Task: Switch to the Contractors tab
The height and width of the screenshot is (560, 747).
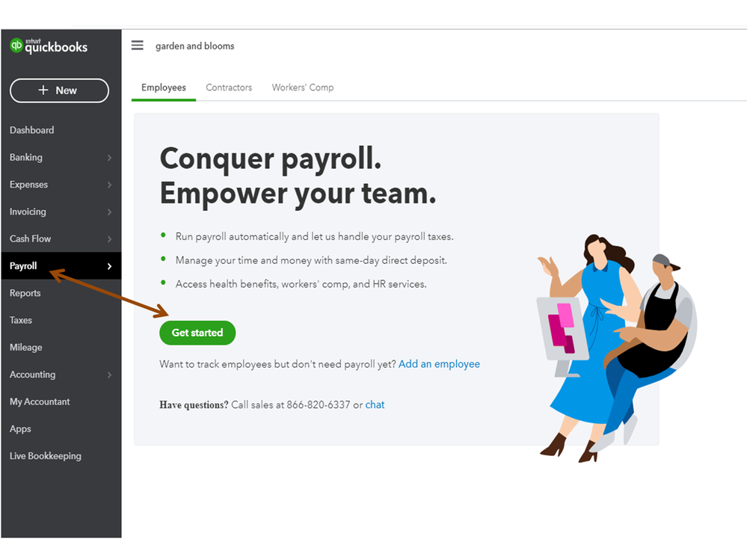Action: [x=229, y=87]
